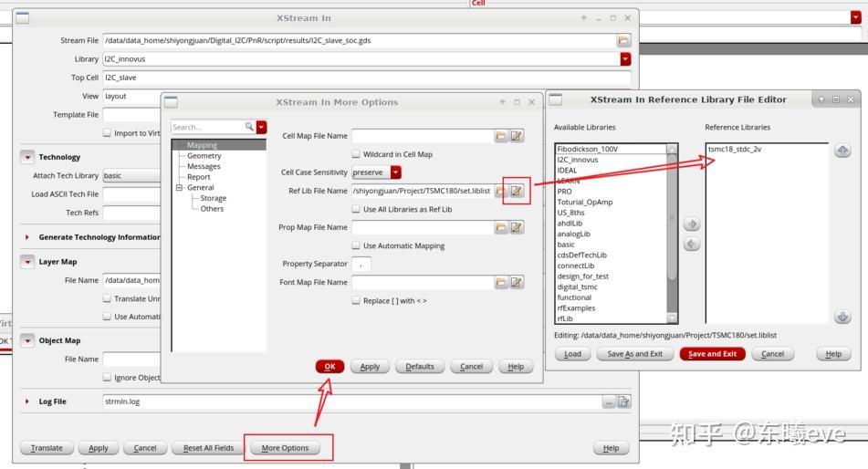Screen dimensions: 868x469
Task: Click Reset All Fields button
Action: [209, 448]
